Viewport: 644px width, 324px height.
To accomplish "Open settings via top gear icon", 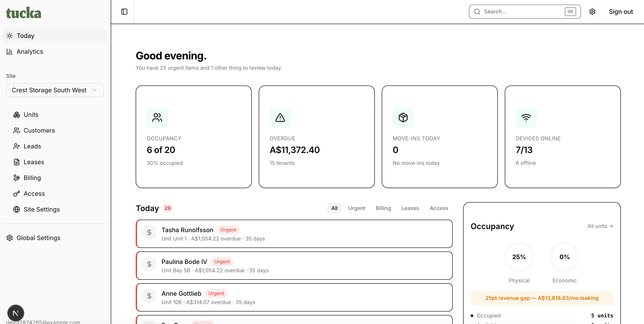I will tap(592, 12).
